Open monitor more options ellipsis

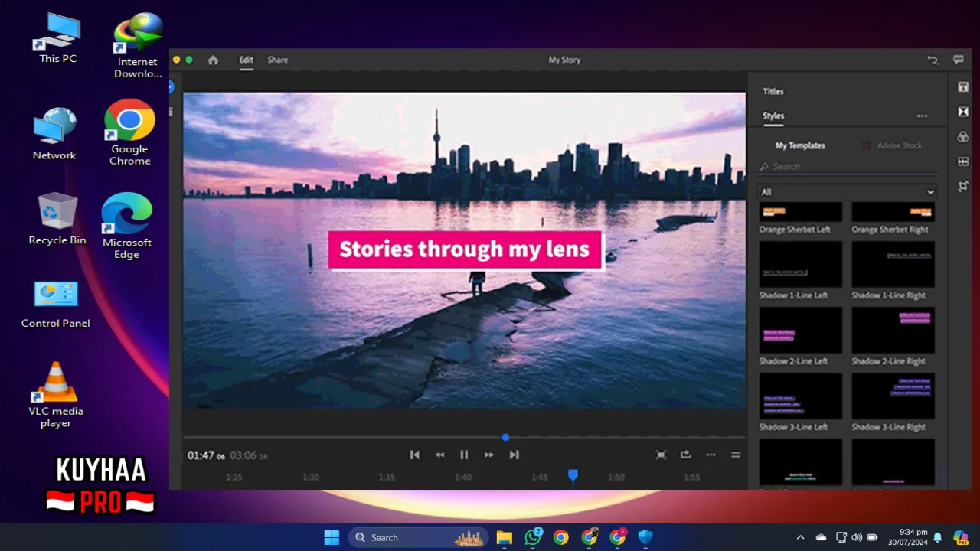click(710, 455)
